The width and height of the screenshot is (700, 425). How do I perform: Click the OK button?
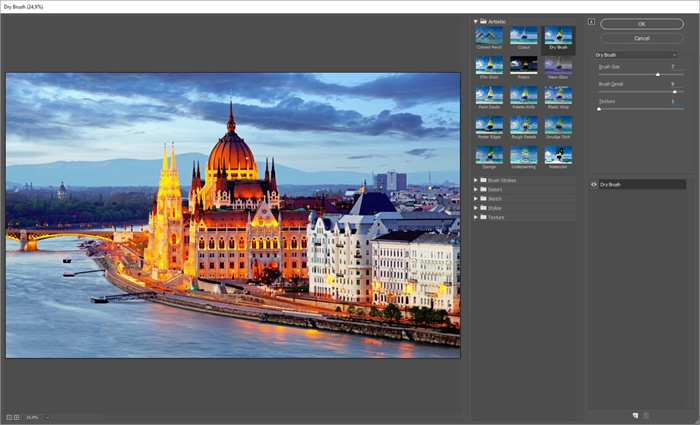coord(641,23)
